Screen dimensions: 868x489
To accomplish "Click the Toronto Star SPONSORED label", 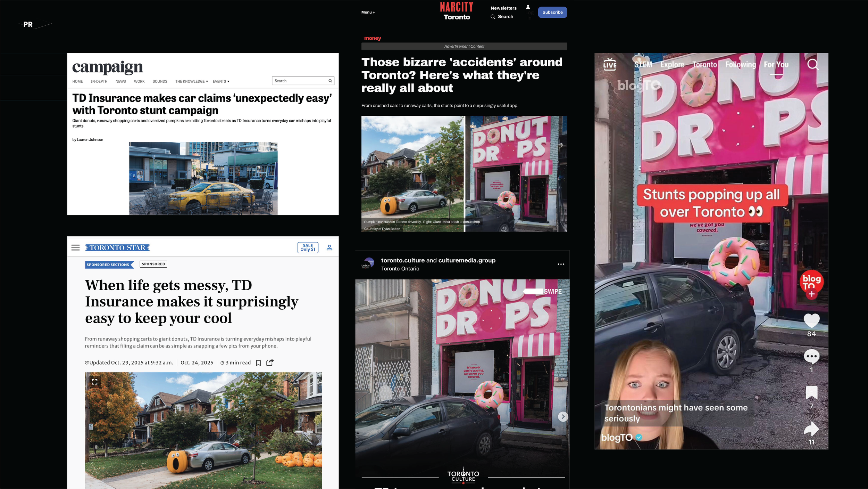I will [x=153, y=264].
